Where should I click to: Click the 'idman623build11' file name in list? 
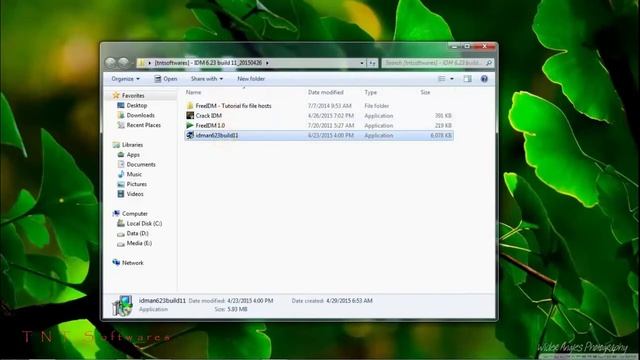tap(217, 135)
